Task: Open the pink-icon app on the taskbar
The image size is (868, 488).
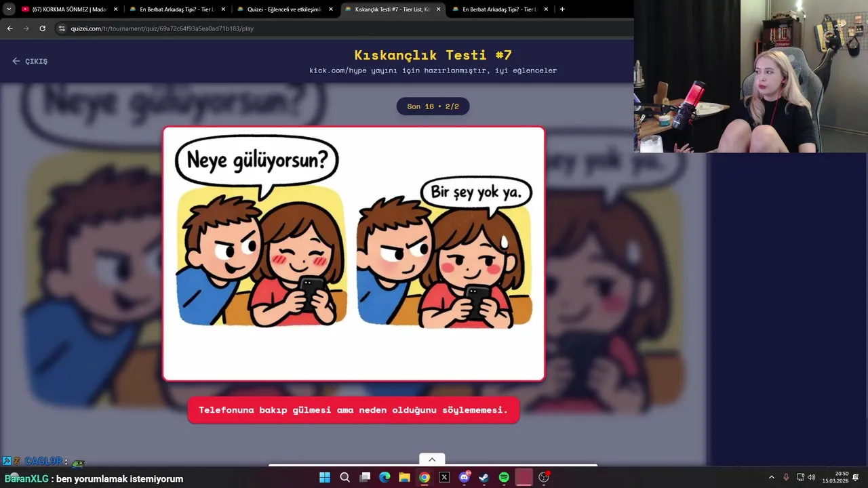Action: pyautogui.click(x=524, y=477)
